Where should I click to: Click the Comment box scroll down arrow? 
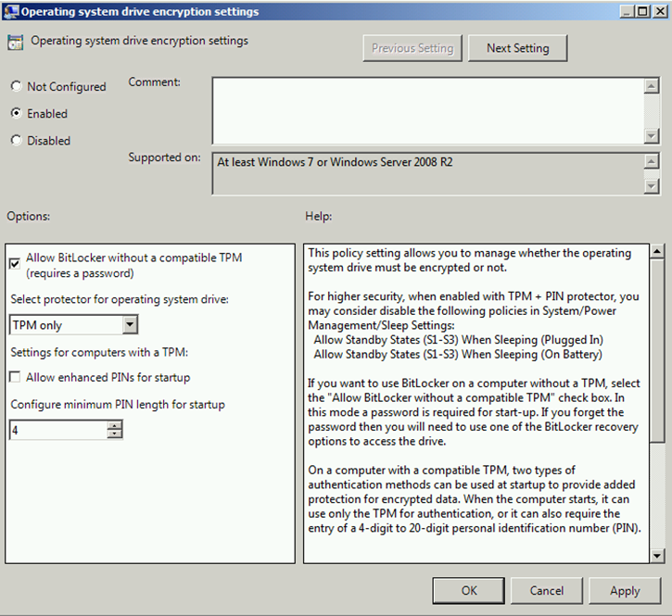[652, 136]
